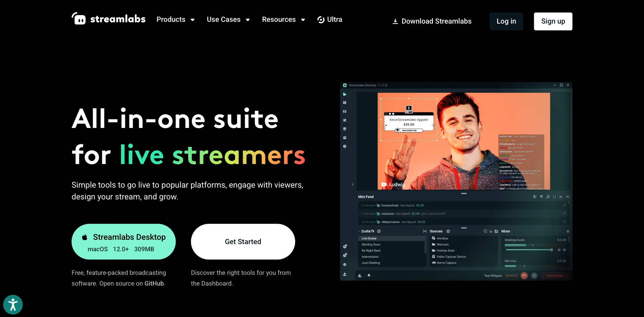
Task: Add a new source with plus icon
Action: pyautogui.click(x=448, y=231)
